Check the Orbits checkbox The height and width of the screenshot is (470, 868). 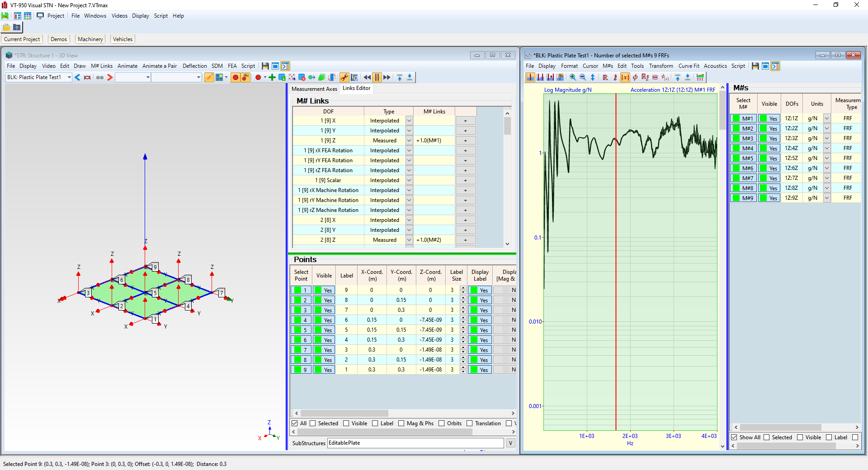coord(442,423)
